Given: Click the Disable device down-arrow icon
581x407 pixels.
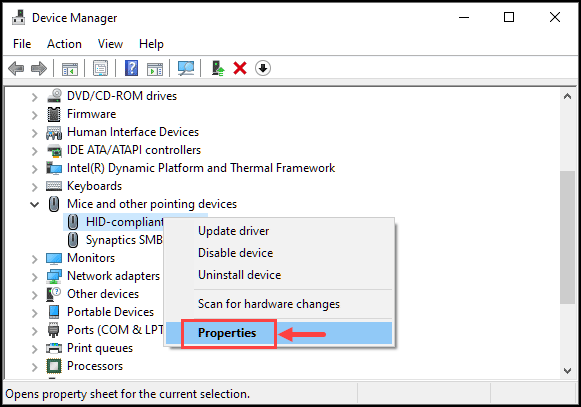Looking at the screenshot, I should point(263,69).
